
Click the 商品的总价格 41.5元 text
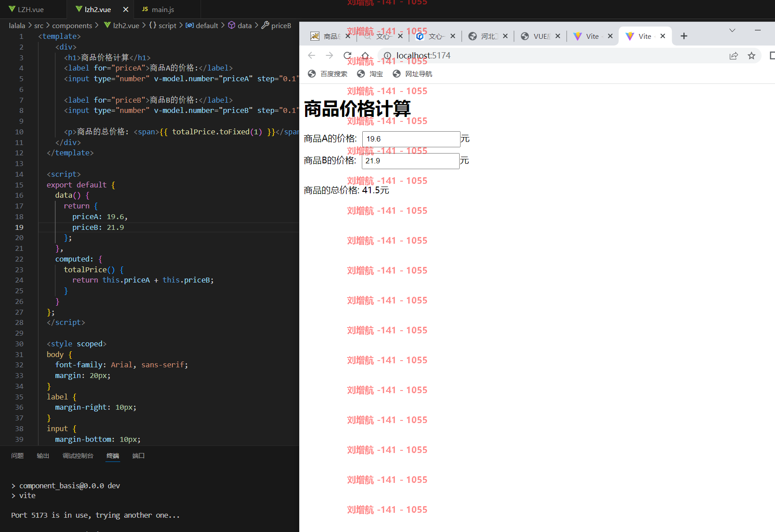346,191
